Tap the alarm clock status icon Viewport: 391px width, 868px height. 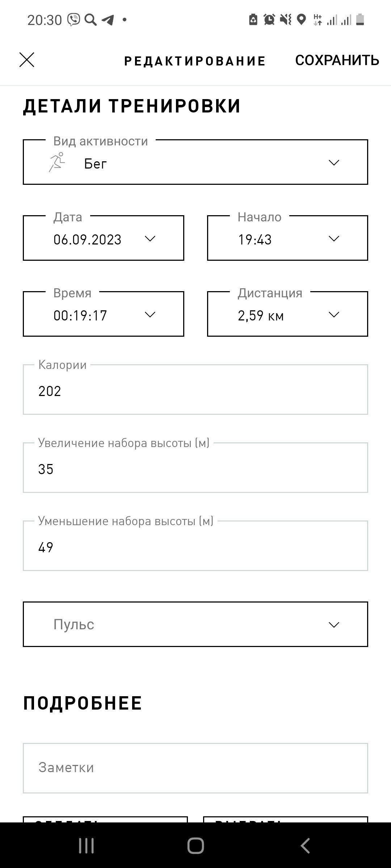pos(269,20)
